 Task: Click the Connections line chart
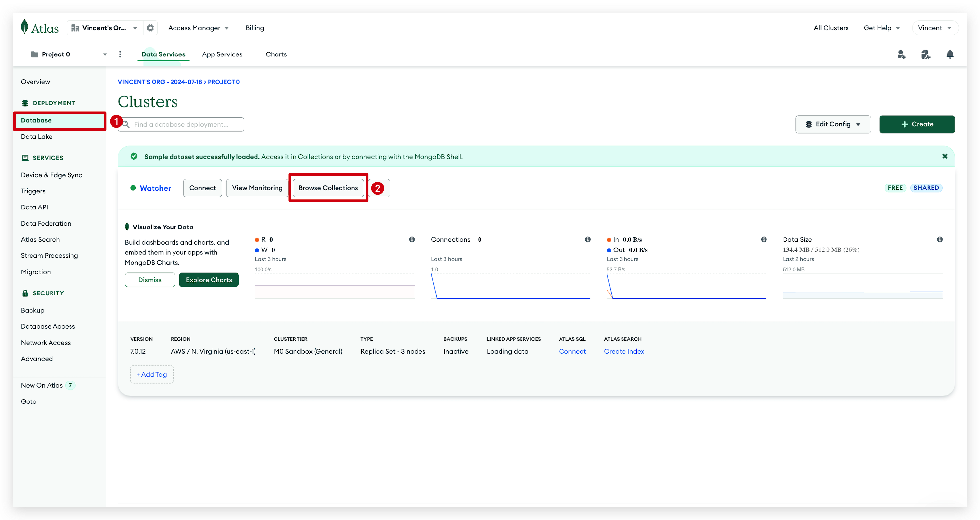pos(511,286)
